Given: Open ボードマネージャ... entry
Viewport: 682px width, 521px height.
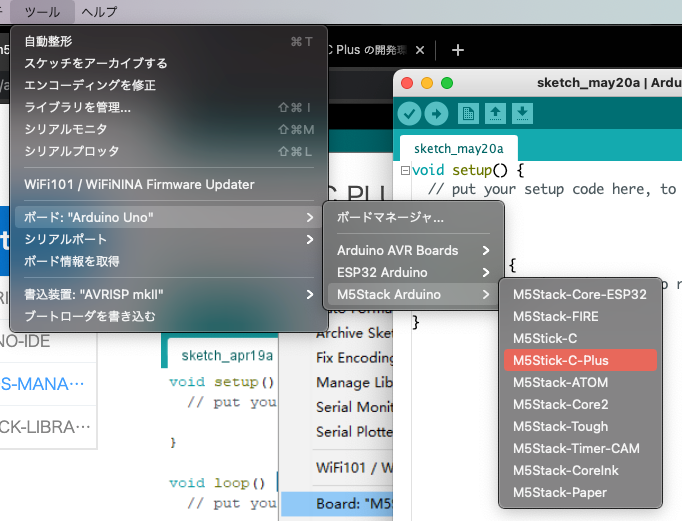Looking at the screenshot, I should [413, 217].
